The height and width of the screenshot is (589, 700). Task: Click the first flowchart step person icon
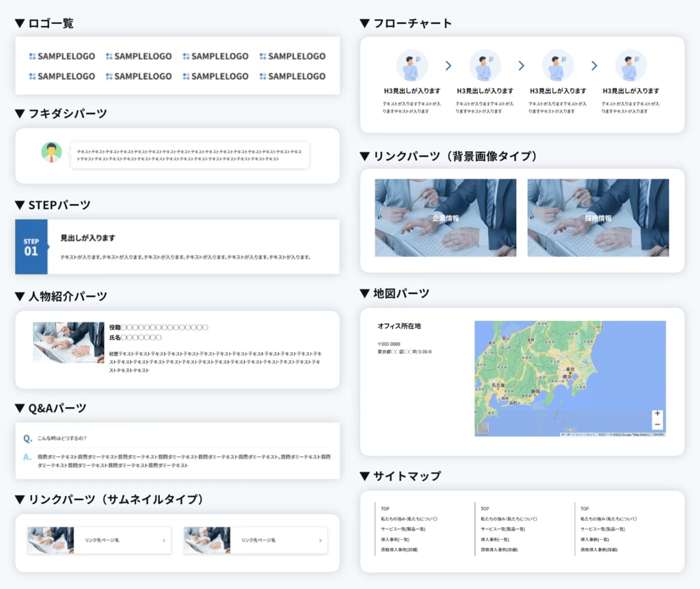[412, 66]
